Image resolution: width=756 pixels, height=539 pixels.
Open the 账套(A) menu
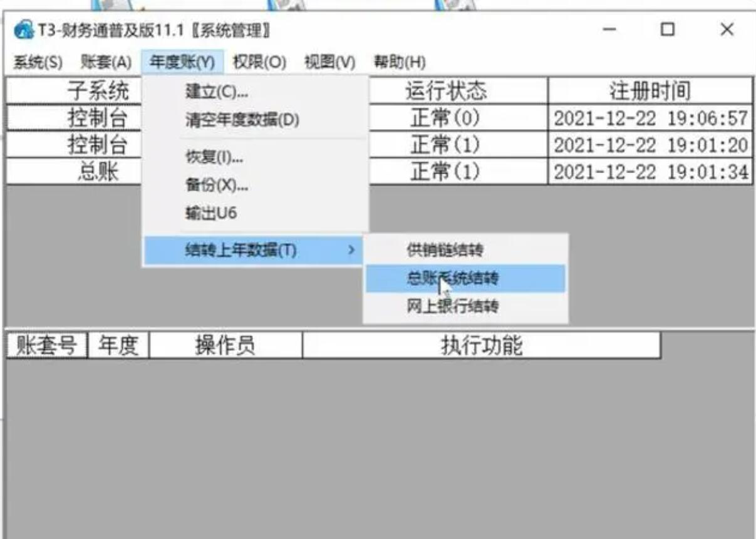pyautogui.click(x=106, y=63)
